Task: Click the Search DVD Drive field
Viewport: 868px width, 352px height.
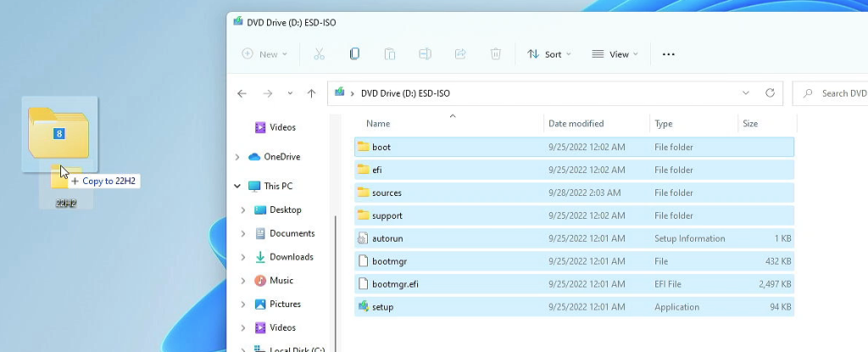Action: coord(831,93)
